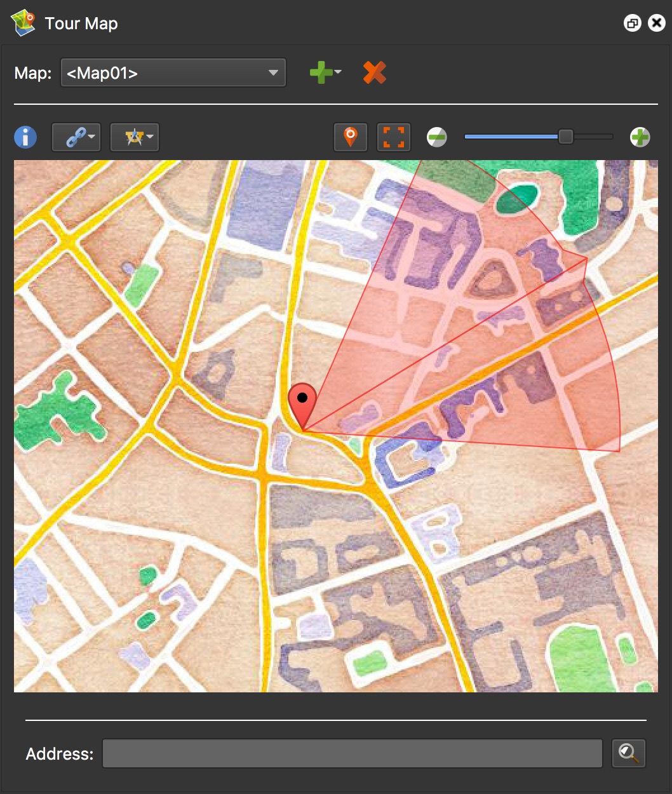672x794 pixels.
Task: Delete the map with the orange X
Action: (x=375, y=72)
